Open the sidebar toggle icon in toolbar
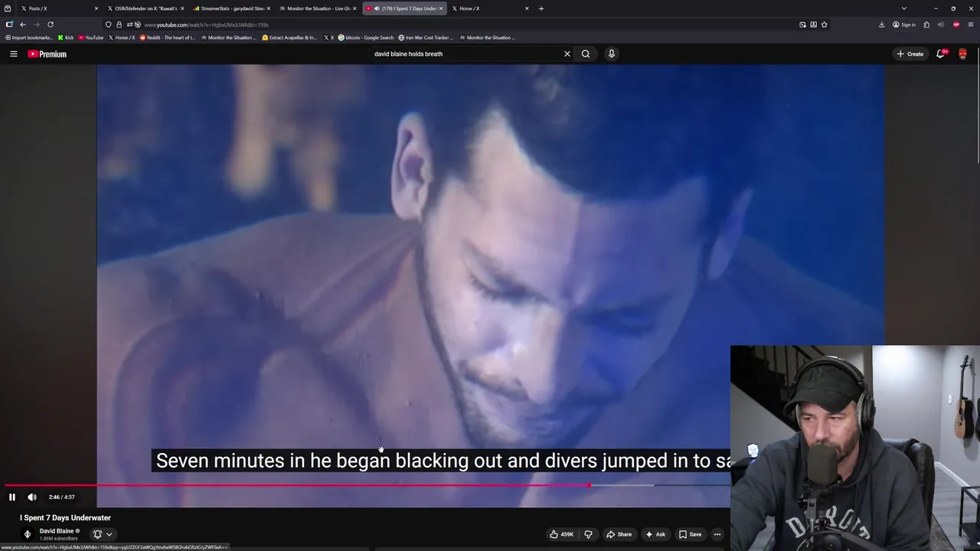The height and width of the screenshot is (551, 980). 9,24
